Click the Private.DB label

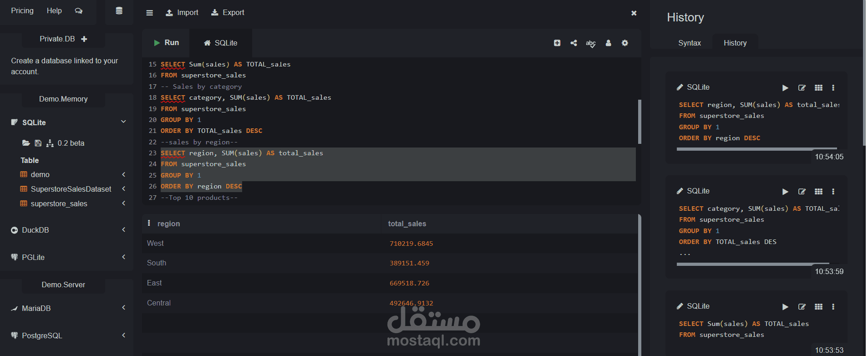[x=57, y=39]
